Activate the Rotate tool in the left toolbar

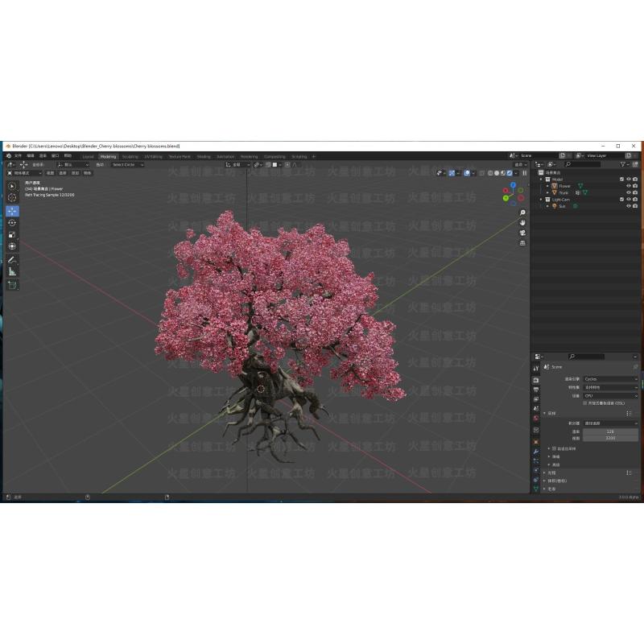pos(12,223)
